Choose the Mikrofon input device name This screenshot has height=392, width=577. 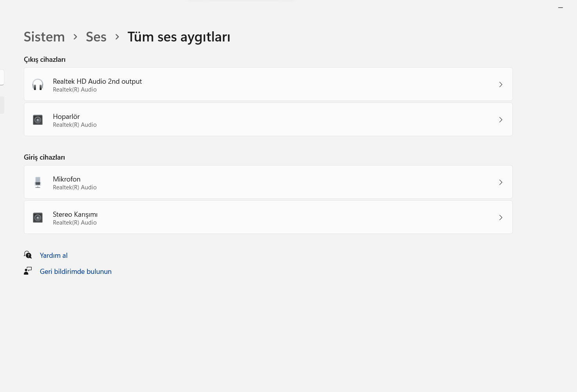(67, 179)
